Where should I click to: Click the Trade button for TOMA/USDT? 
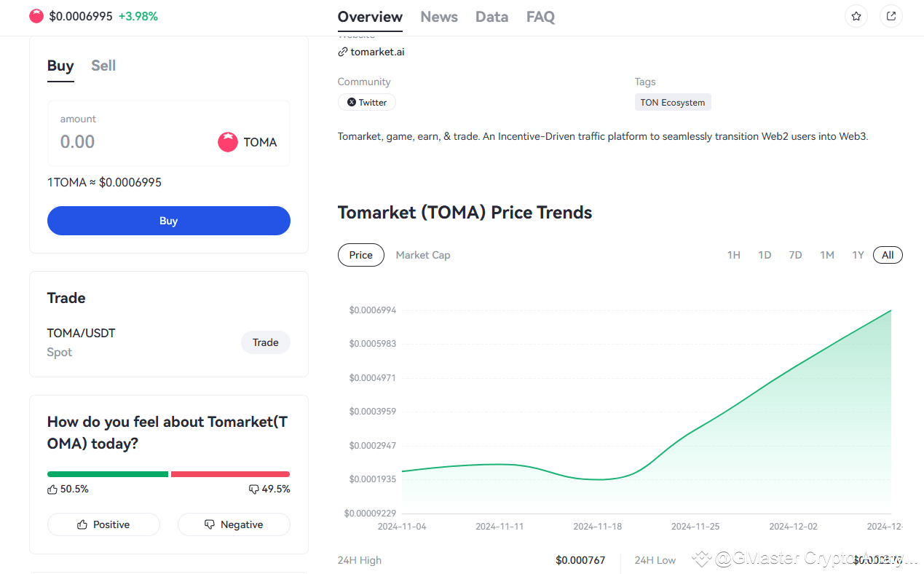pos(266,342)
